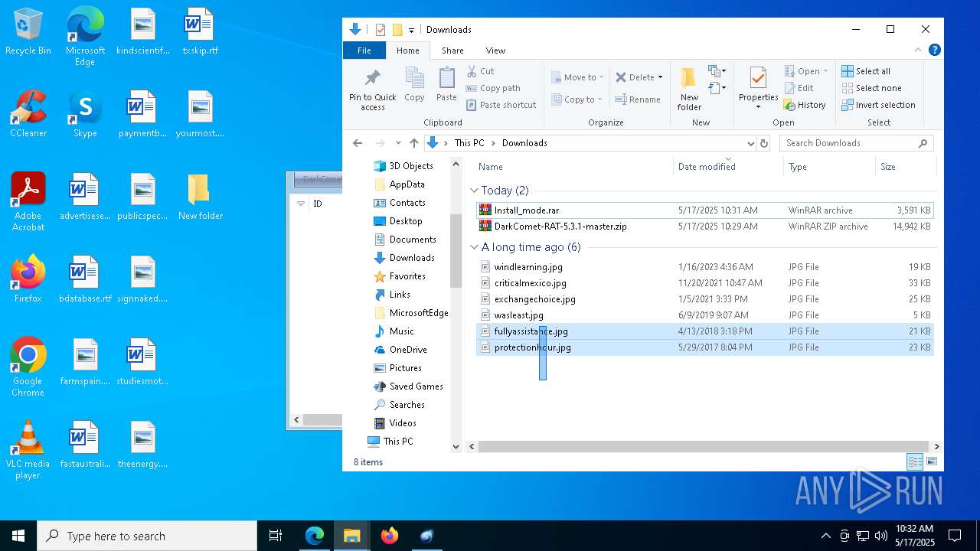This screenshot has width=980, height=551.
Task: Click Copy path in Clipboard group
Action: (493, 88)
